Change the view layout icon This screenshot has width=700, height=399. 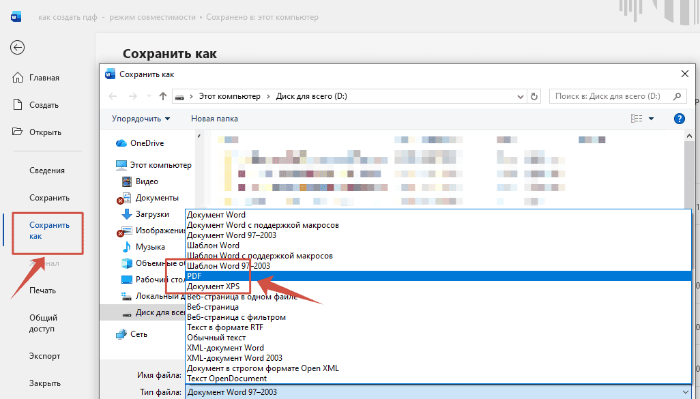pos(636,119)
